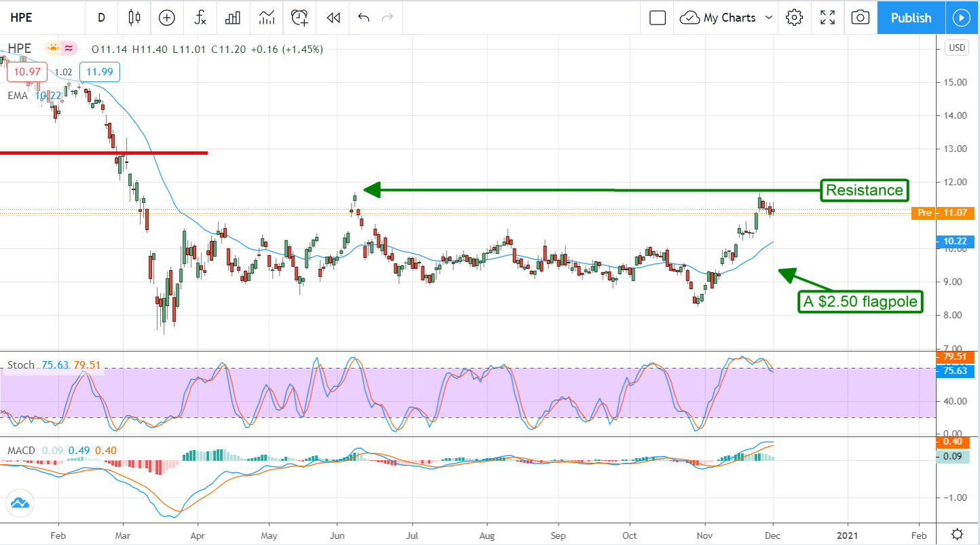Open the Financials bar chart icon

point(233,18)
